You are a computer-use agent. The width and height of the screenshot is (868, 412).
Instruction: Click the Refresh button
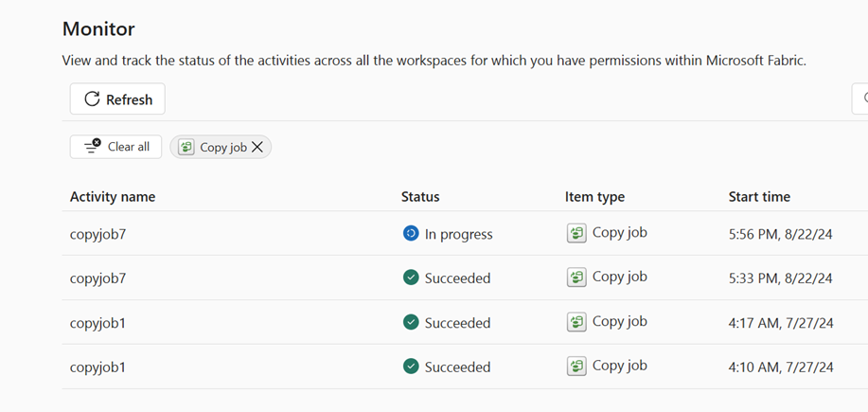click(117, 99)
